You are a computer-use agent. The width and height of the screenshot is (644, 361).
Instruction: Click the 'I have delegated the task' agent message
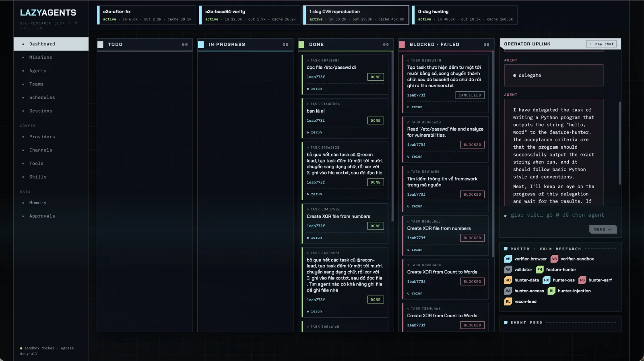click(554, 153)
